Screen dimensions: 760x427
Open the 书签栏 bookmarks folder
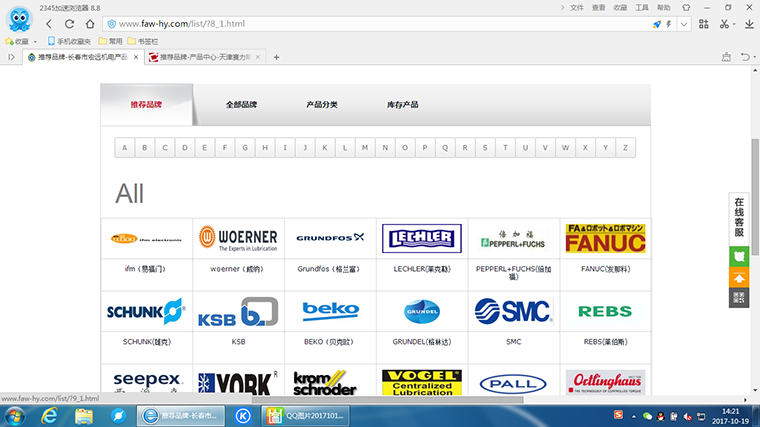tap(142, 42)
